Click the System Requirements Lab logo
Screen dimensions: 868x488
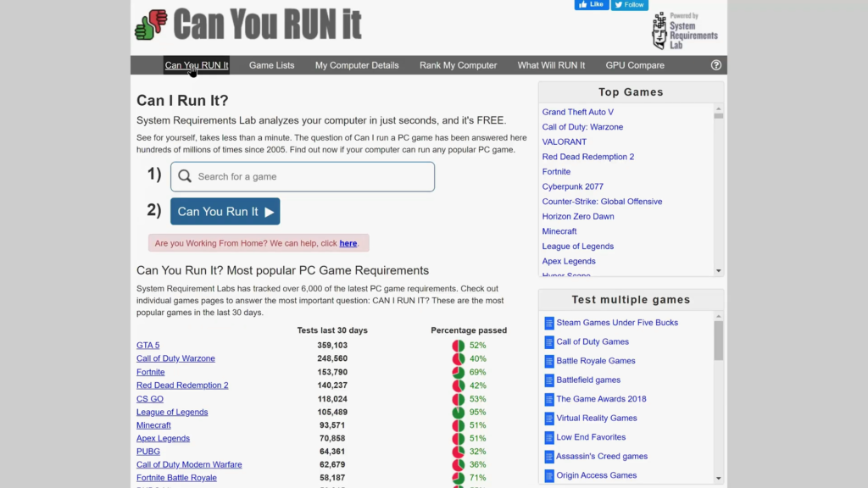coord(684,31)
